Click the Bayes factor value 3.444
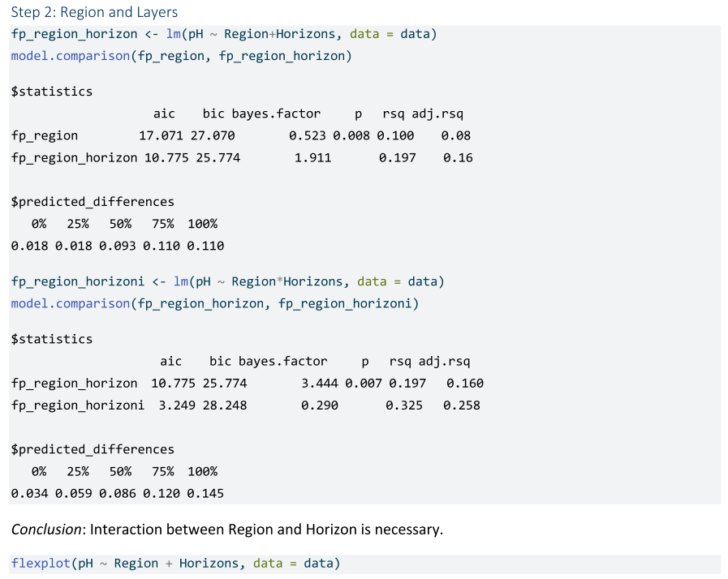This screenshot has height=579, width=728. (x=319, y=383)
